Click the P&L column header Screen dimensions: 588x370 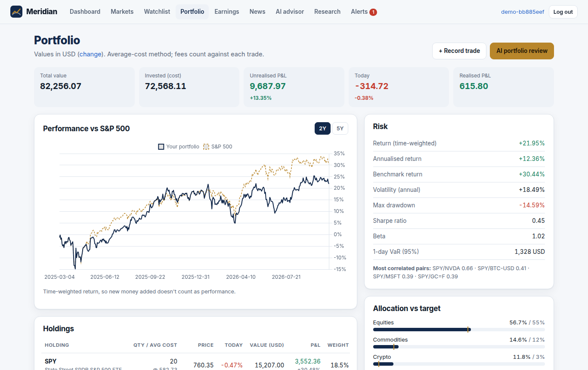pos(316,345)
